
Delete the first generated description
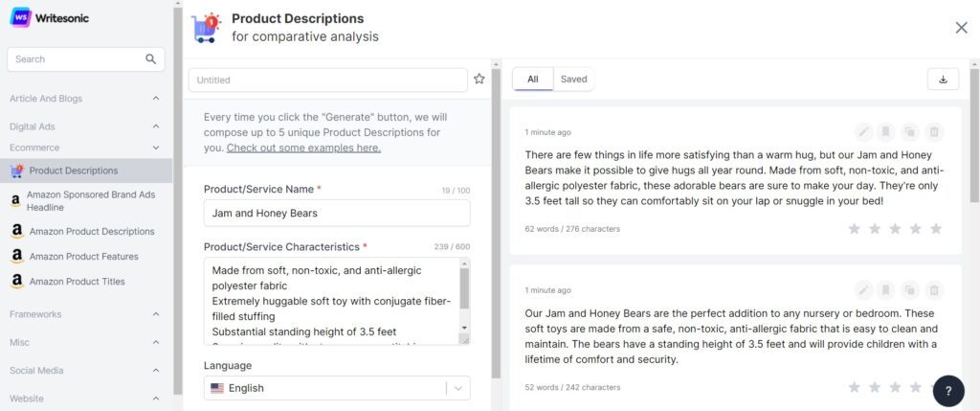click(x=934, y=132)
